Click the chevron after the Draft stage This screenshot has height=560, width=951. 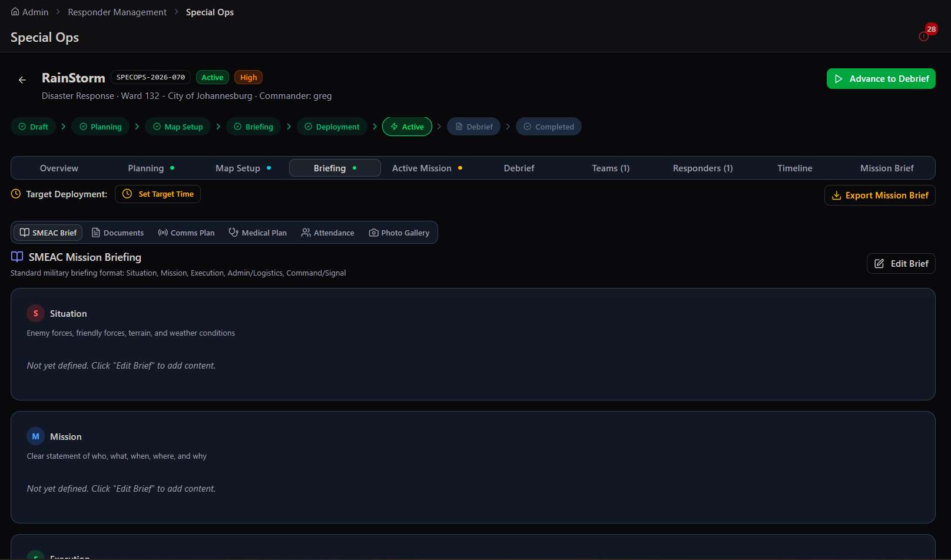coord(64,127)
